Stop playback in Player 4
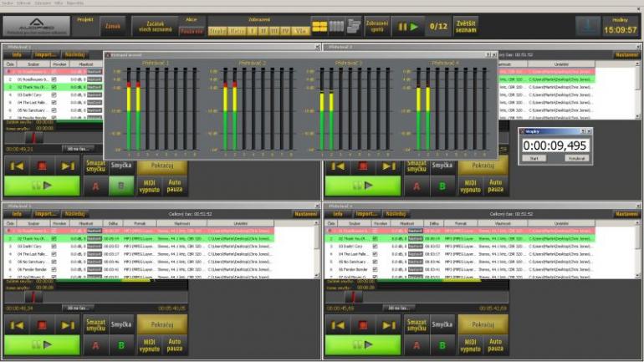 tap(363, 325)
